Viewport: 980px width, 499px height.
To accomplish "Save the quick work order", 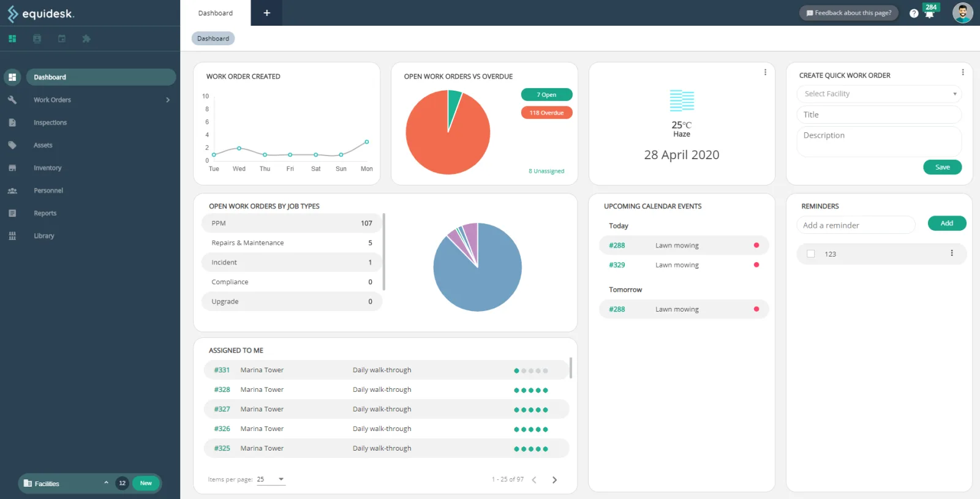I will (x=943, y=167).
